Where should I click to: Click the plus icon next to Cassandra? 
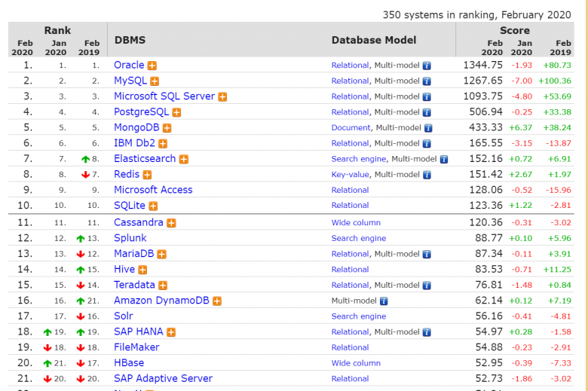pos(171,223)
